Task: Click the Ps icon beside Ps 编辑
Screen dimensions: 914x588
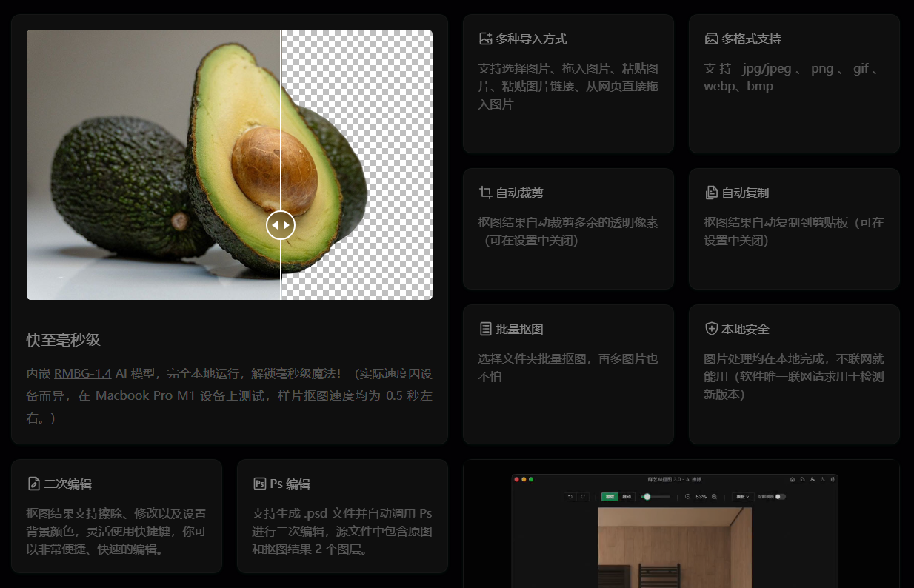Action: click(259, 484)
